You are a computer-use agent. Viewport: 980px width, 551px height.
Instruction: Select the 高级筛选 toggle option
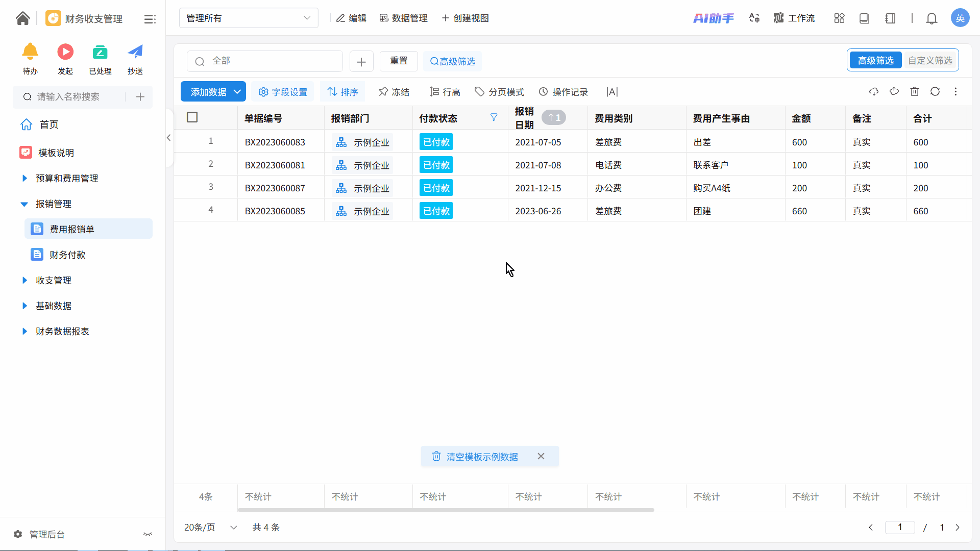(x=875, y=61)
